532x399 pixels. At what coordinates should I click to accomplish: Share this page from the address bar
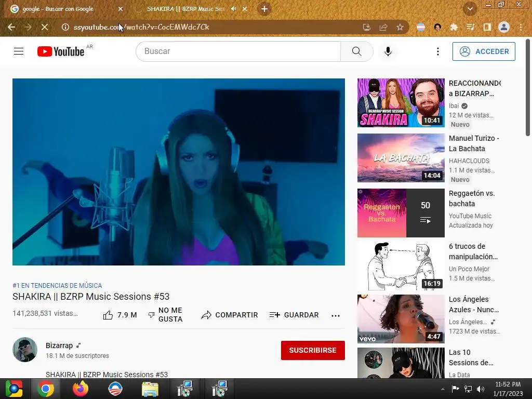click(x=383, y=27)
